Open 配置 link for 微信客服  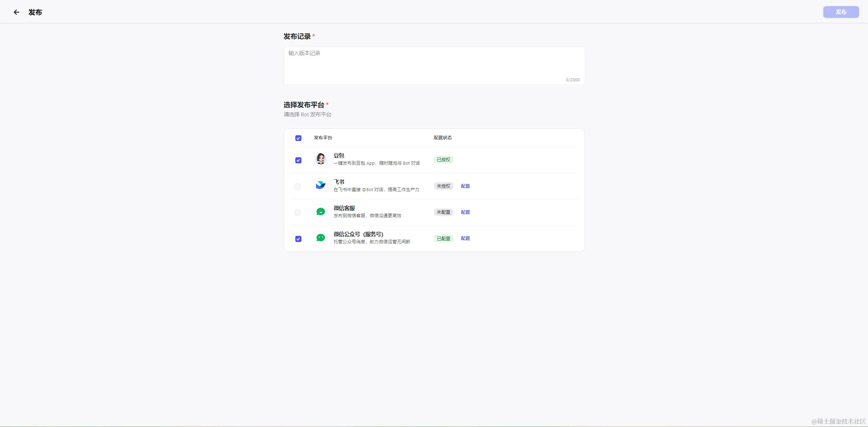click(x=465, y=212)
